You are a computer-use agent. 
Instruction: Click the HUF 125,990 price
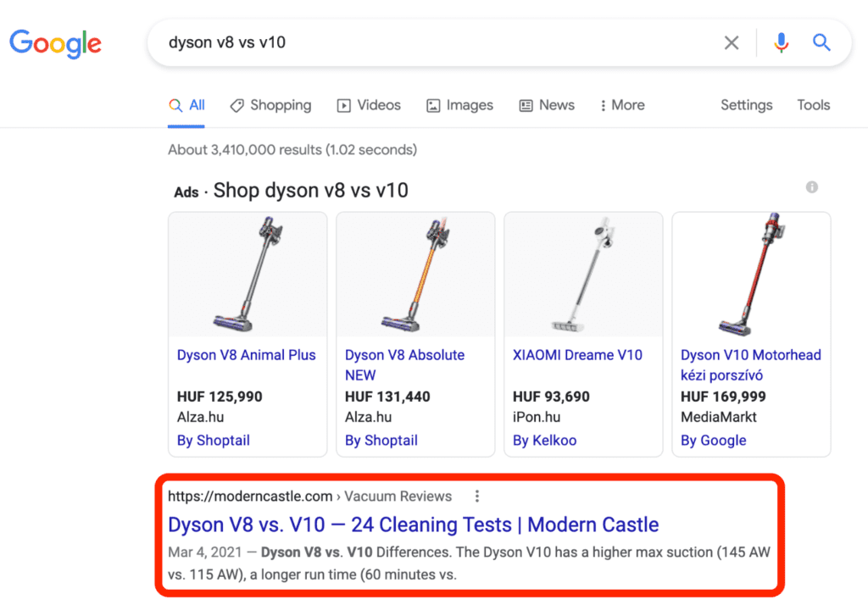220,397
